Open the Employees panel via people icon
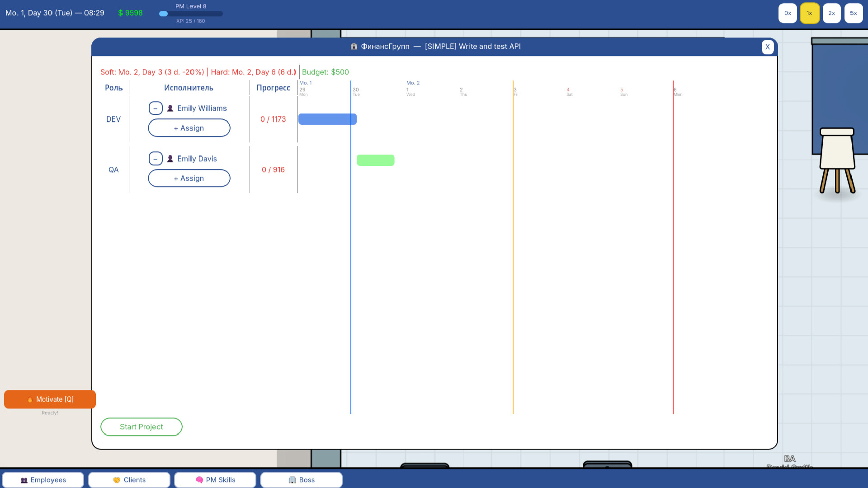The height and width of the screenshot is (488, 868). tap(23, 480)
